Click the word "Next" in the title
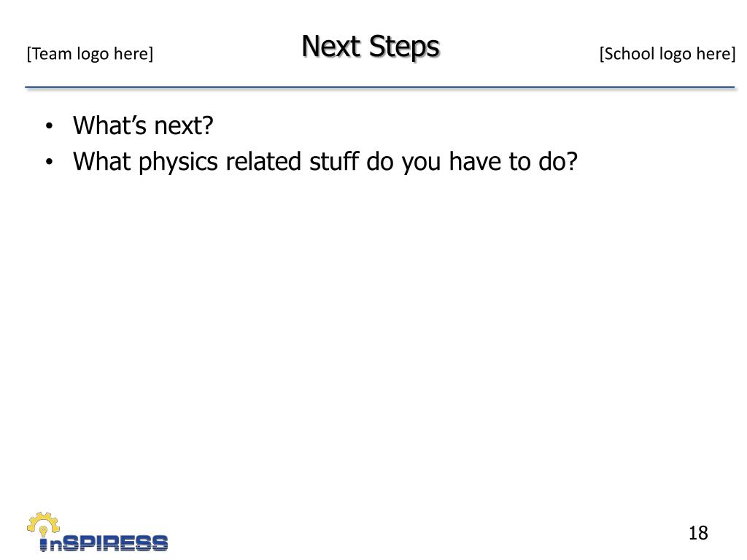 click(x=331, y=46)
